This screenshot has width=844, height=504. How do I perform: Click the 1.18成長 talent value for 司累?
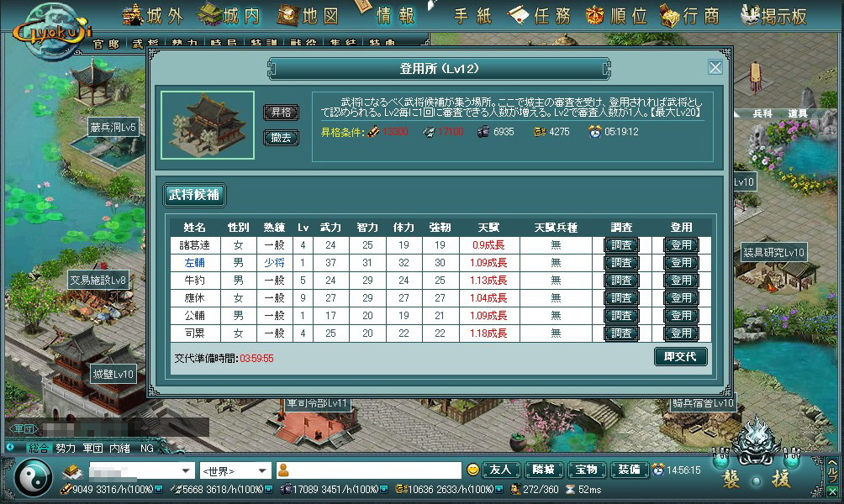tap(488, 333)
